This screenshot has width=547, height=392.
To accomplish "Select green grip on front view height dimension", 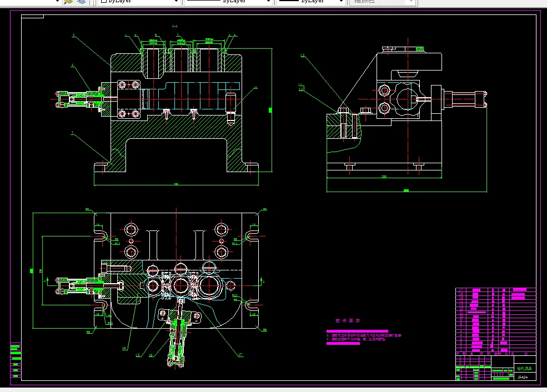I will coord(270,110).
